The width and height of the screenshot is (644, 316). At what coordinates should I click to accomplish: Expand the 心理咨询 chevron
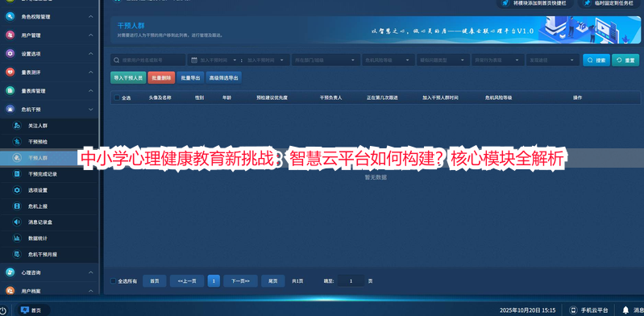click(x=91, y=272)
